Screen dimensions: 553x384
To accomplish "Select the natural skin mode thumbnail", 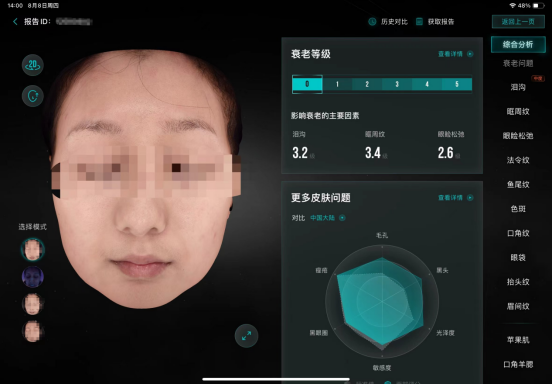I will pyautogui.click(x=33, y=249).
